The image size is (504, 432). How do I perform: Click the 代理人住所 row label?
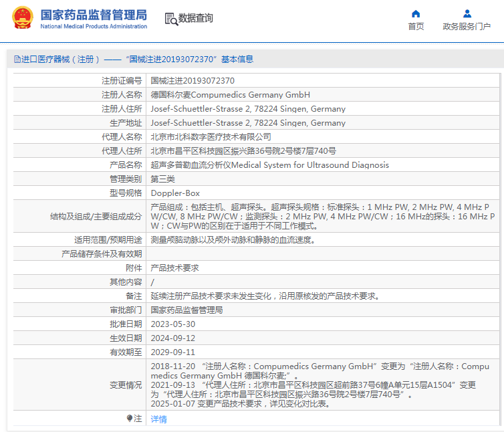click(122, 151)
